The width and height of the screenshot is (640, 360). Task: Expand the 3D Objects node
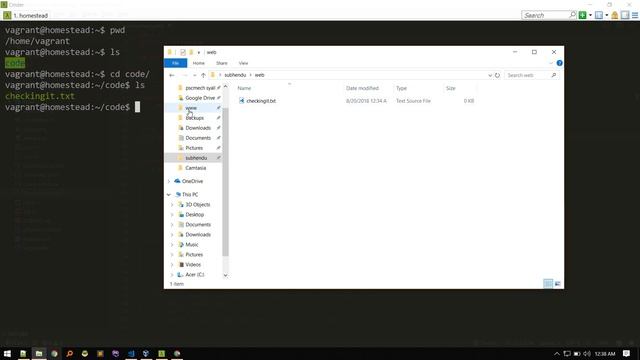[x=172, y=204]
